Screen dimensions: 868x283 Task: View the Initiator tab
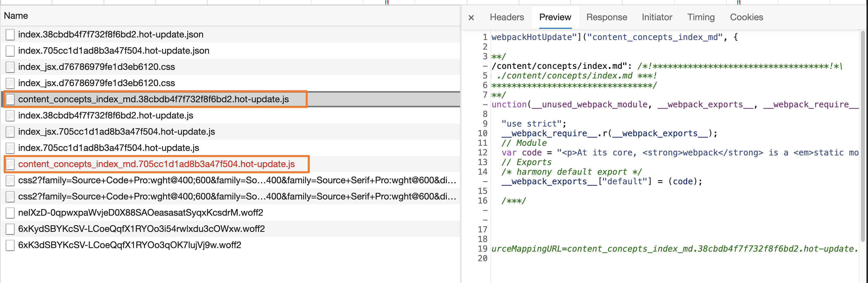(656, 17)
